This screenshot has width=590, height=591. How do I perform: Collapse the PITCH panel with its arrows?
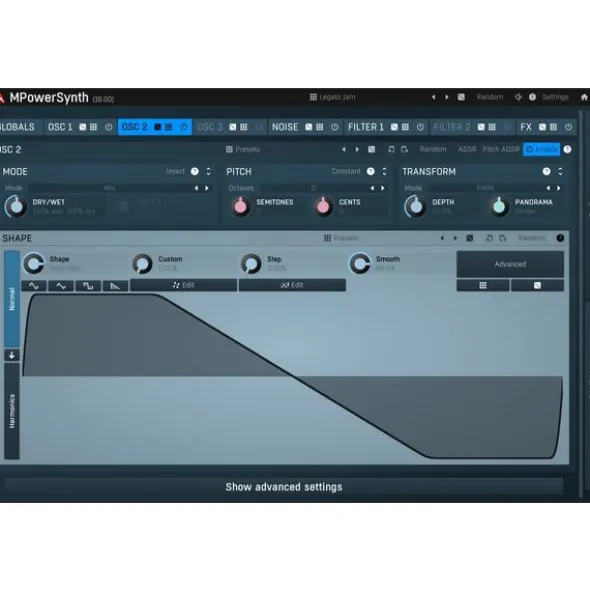point(384,171)
